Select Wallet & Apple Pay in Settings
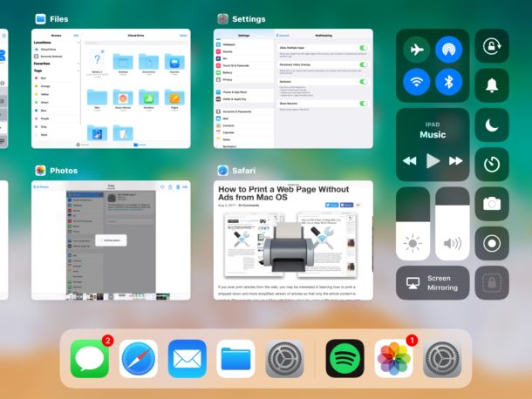 coord(244,99)
